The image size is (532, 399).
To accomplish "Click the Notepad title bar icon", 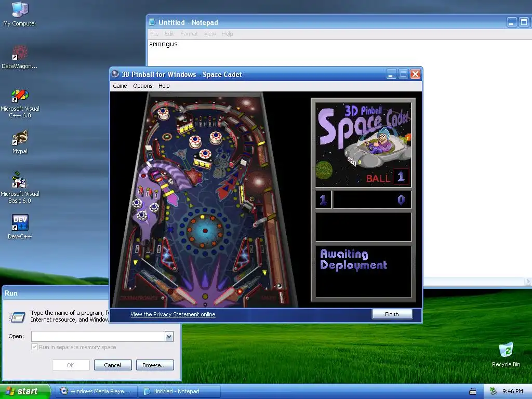I will coord(152,22).
